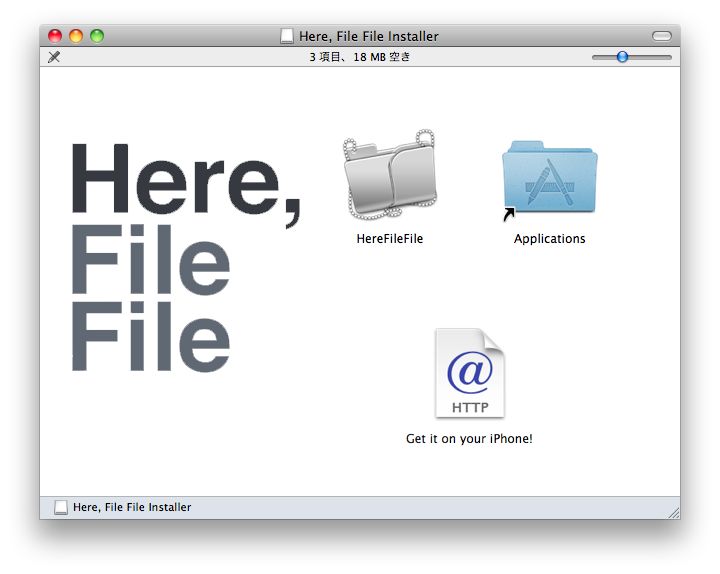The image size is (720, 574).
Task: Click the 'Get it on your iPhone!' label
Action: (x=469, y=439)
